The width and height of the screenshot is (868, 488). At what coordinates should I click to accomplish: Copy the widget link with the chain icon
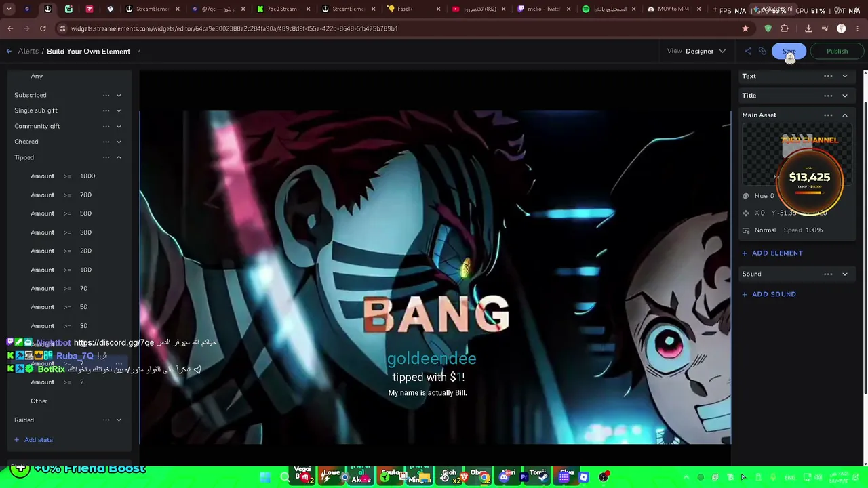(x=762, y=52)
